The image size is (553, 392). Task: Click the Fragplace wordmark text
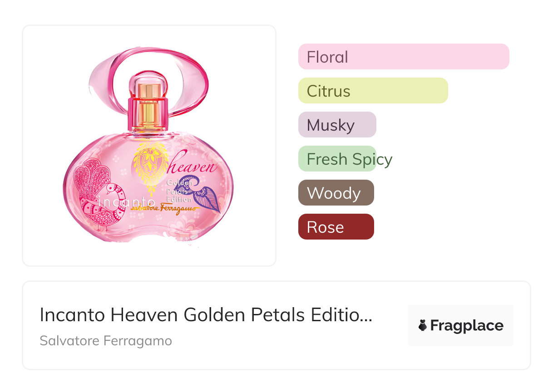[x=467, y=326]
